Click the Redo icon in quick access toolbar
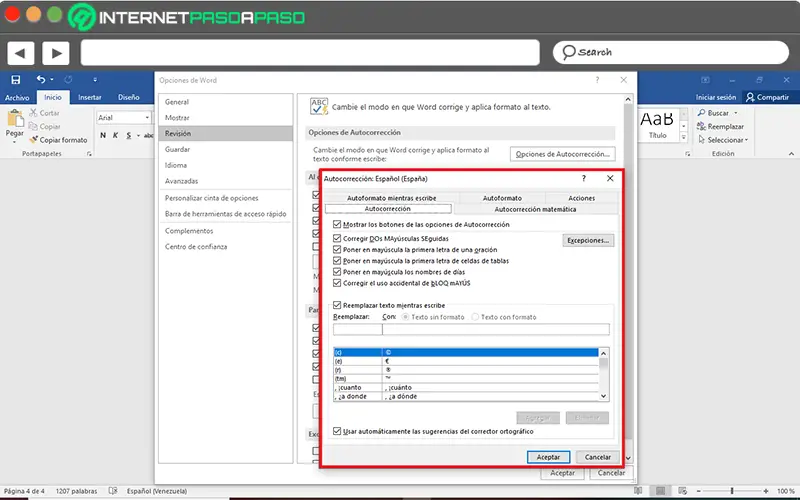 [x=68, y=79]
